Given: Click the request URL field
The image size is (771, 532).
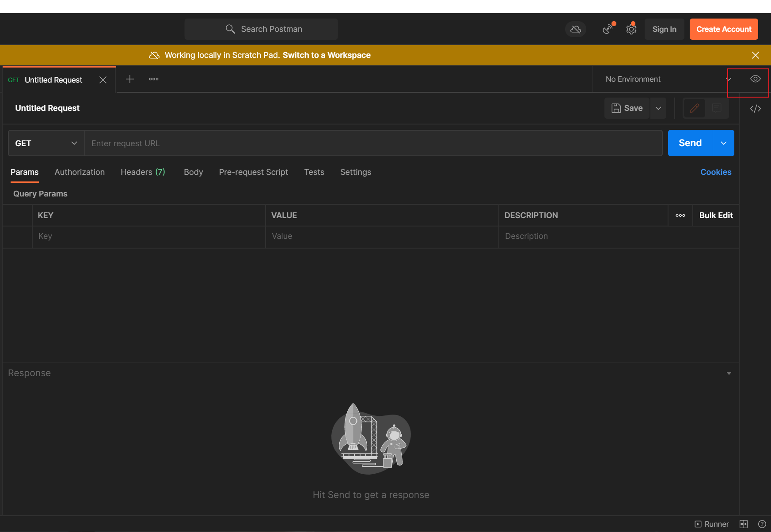Looking at the screenshot, I should tap(373, 143).
